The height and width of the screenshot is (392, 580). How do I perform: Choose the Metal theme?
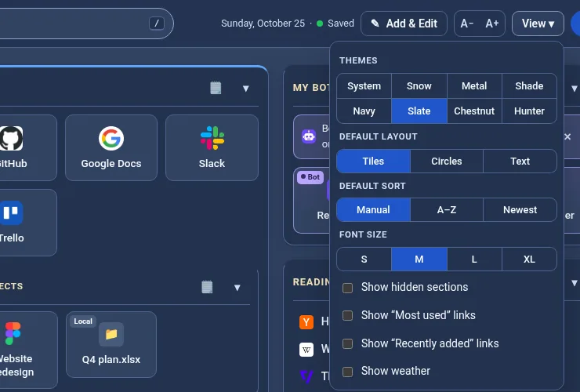[474, 86]
